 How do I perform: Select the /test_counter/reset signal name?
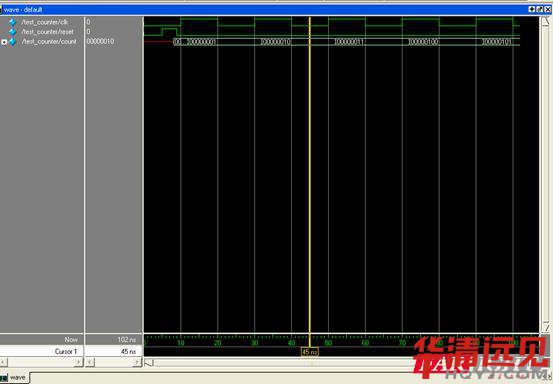pos(48,32)
